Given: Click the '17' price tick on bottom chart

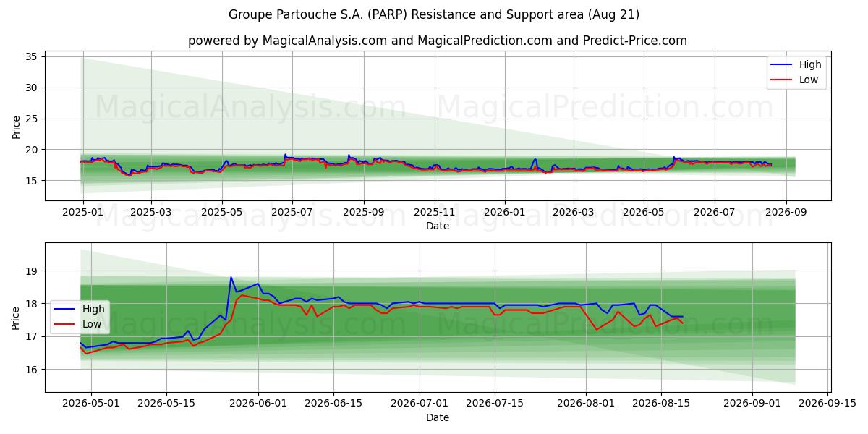Looking at the screenshot, I should point(32,336).
